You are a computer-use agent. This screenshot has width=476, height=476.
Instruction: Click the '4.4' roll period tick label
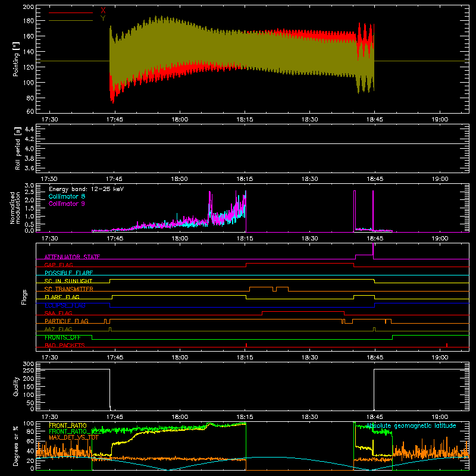click(29, 130)
